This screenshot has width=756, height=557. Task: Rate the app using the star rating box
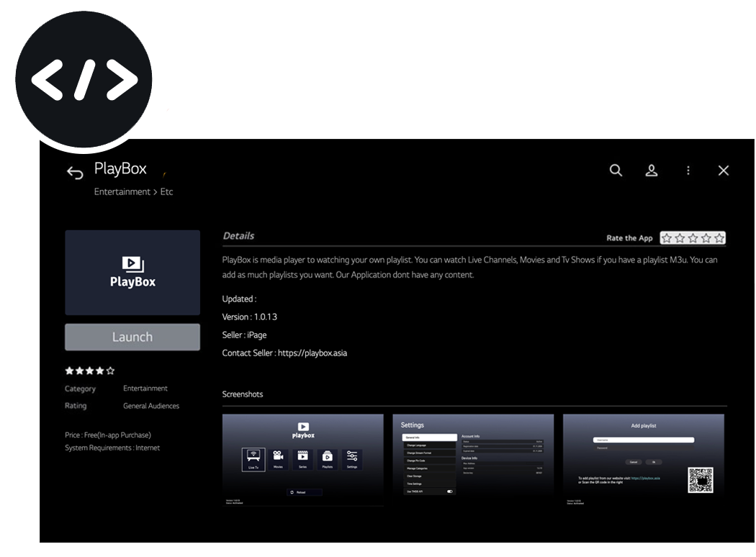(693, 238)
